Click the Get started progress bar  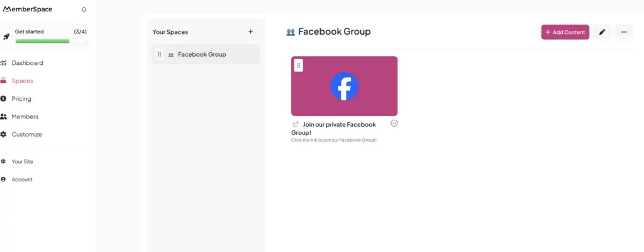coord(51,41)
